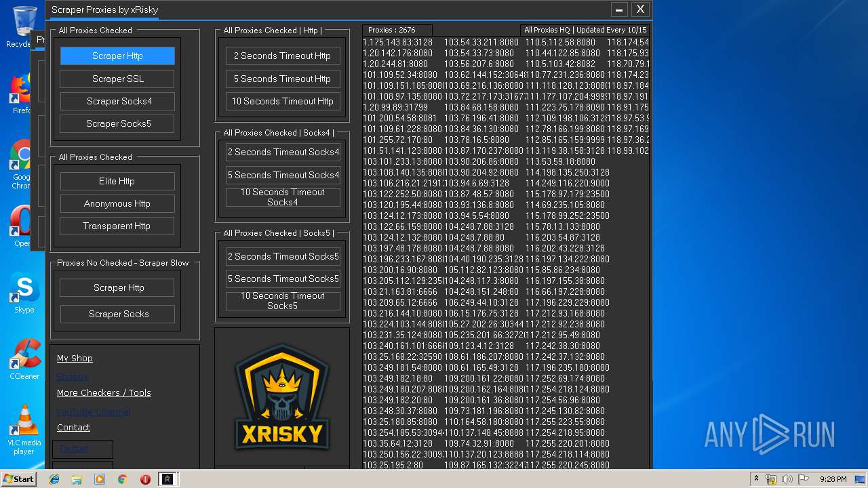The image size is (868, 488).
Task: Choose 2 Seconds Timeout Socks5
Action: [x=283, y=256]
